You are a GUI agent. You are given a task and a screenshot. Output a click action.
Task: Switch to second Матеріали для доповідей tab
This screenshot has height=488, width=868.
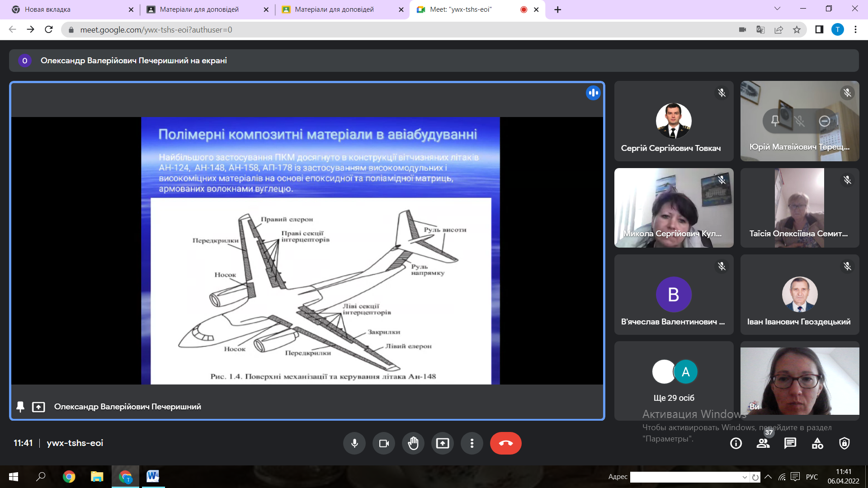pos(334,9)
